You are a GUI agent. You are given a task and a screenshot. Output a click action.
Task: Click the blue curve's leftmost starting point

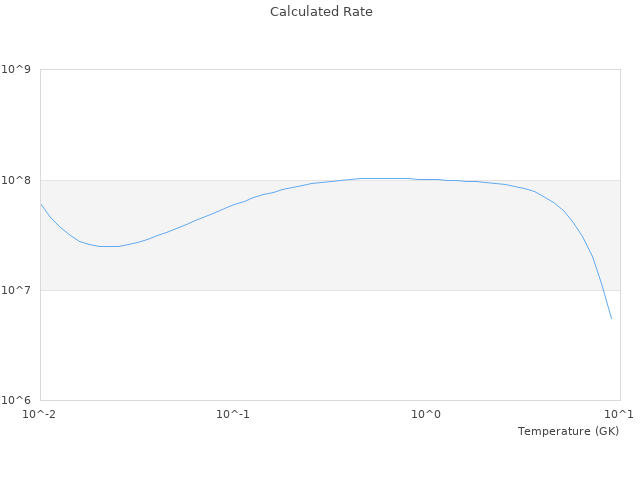coord(41,204)
